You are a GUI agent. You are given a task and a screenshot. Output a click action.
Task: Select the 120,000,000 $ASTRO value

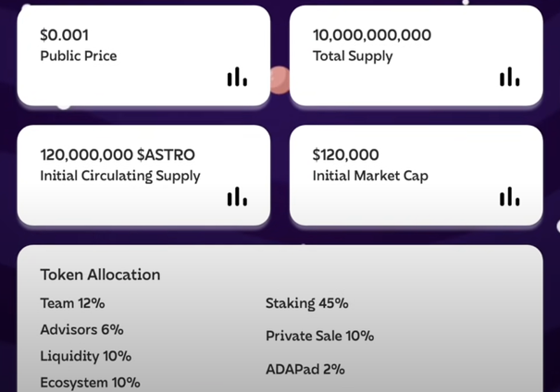coord(118,154)
